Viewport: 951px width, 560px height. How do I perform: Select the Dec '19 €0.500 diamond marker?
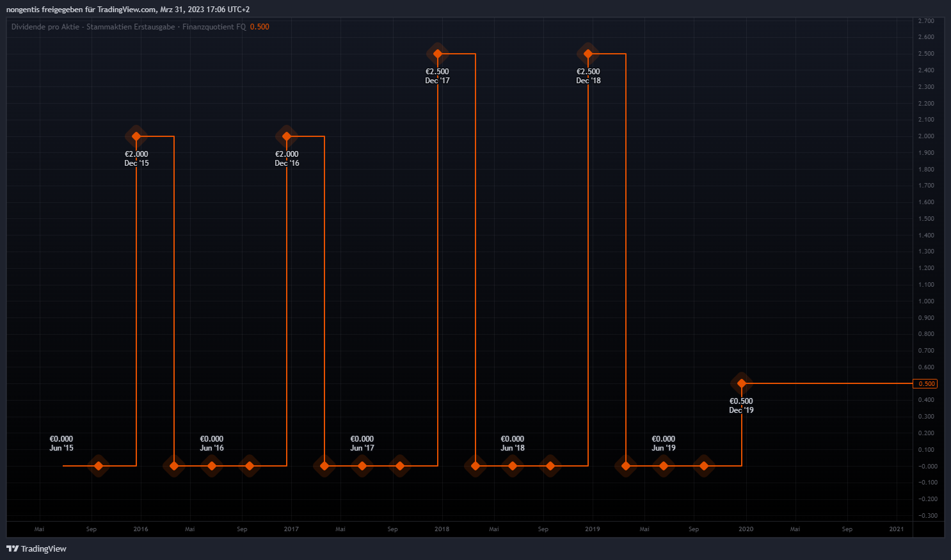742,384
